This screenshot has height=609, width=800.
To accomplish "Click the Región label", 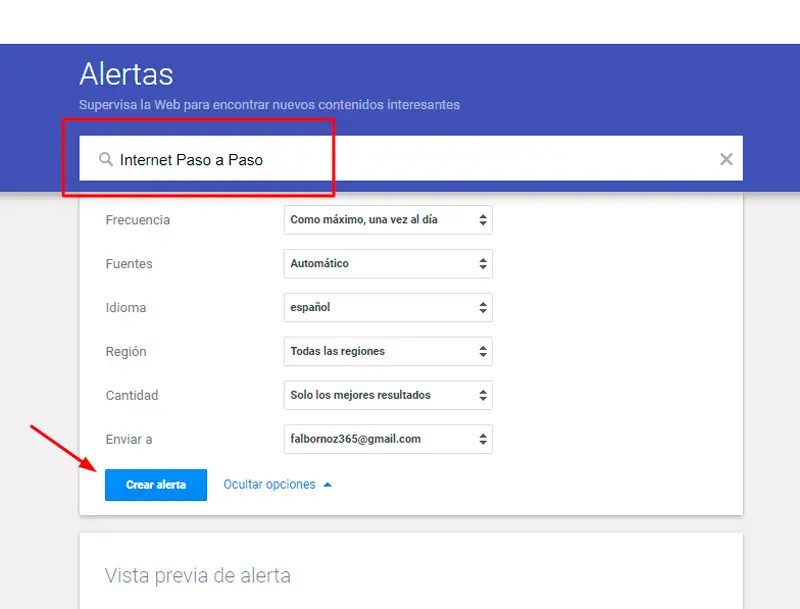I will click(126, 352).
